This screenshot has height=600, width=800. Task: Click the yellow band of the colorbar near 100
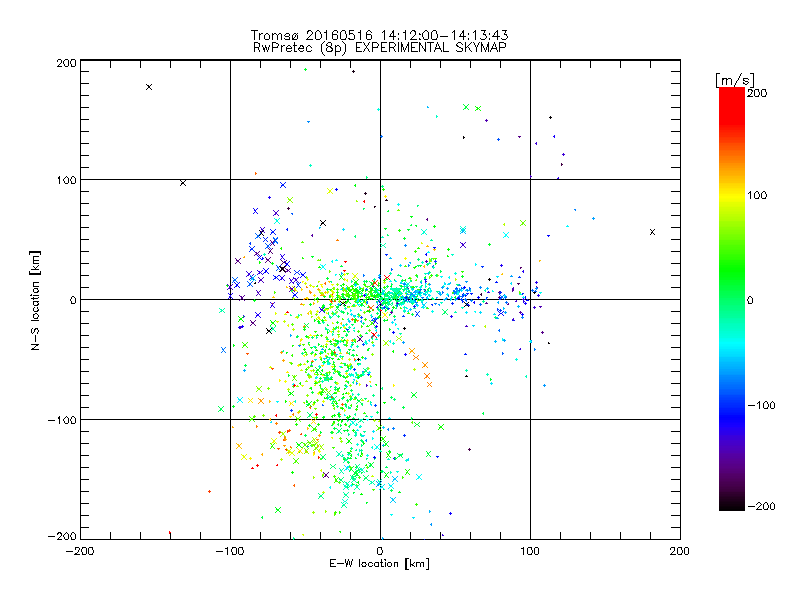732,196
